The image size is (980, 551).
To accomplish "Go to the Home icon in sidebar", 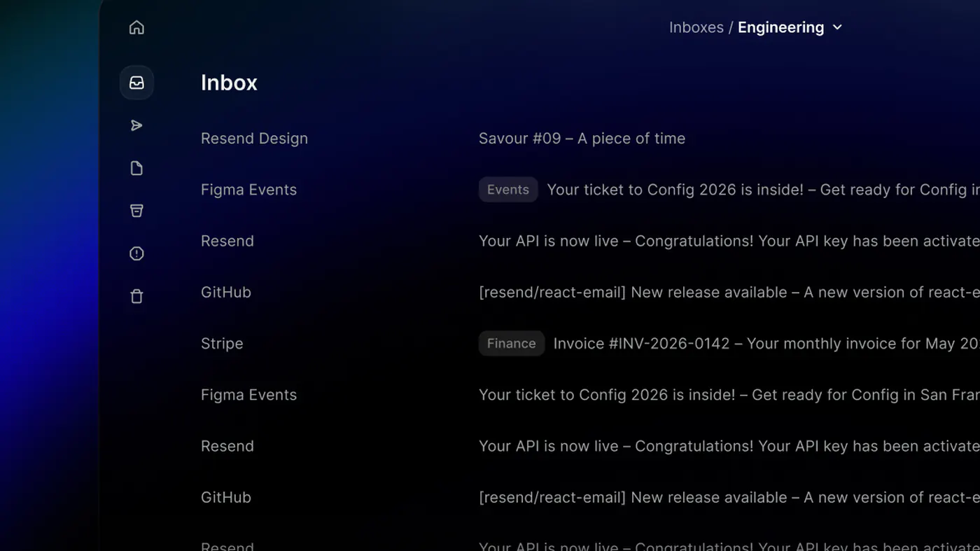I will point(136,27).
